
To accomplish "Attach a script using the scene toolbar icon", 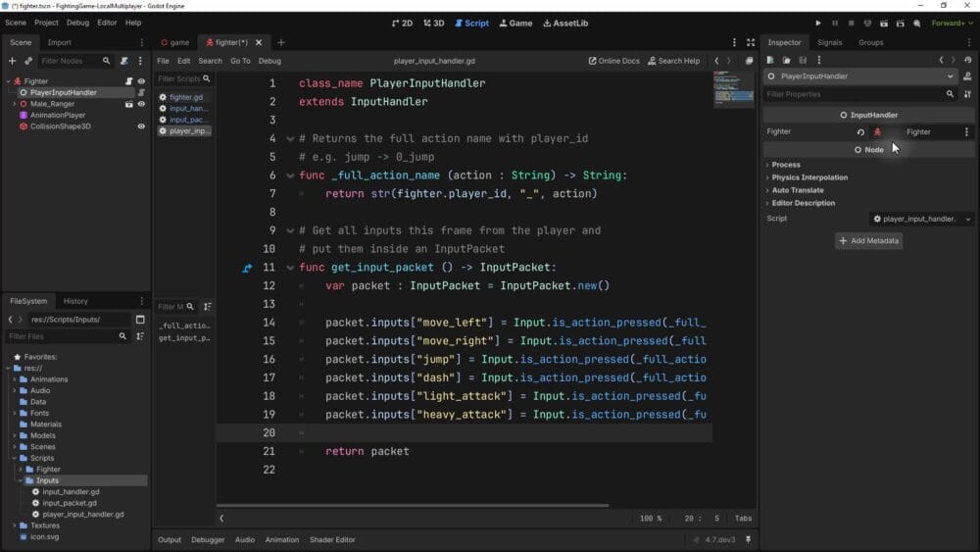I will pos(123,61).
